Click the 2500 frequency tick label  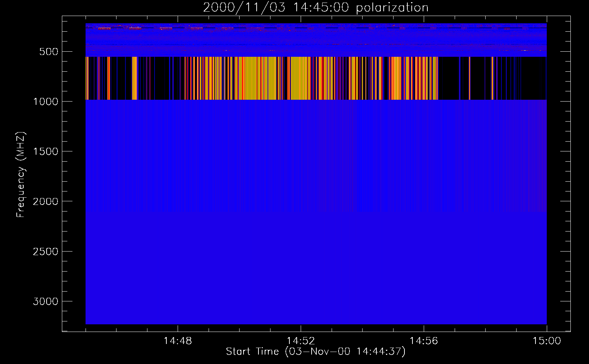click(x=46, y=252)
